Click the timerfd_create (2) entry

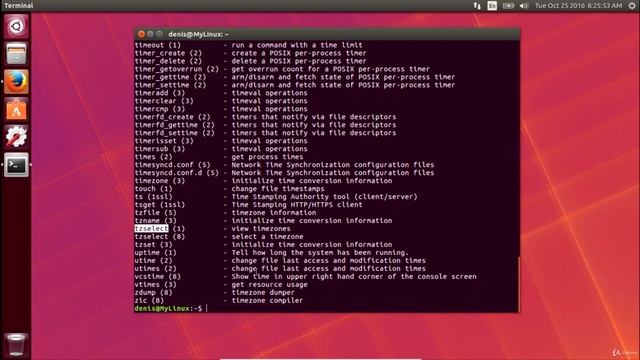click(172, 117)
